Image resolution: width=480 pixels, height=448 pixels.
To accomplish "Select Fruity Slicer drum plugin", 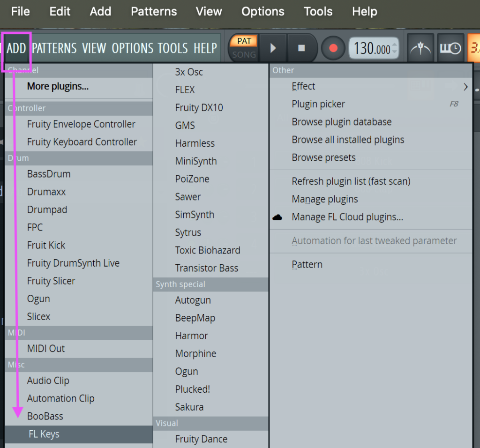I will click(x=51, y=281).
